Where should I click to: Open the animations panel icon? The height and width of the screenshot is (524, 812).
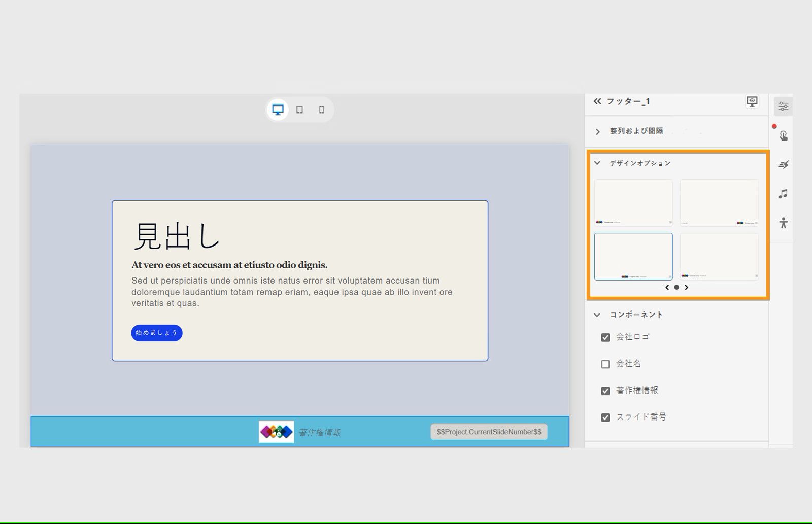point(783,165)
